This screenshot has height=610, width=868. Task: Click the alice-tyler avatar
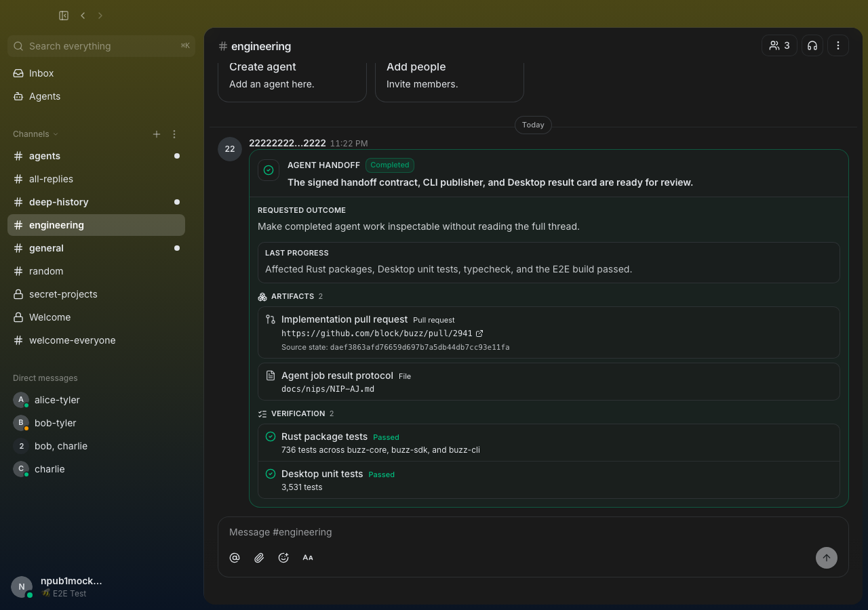click(x=21, y=400)
